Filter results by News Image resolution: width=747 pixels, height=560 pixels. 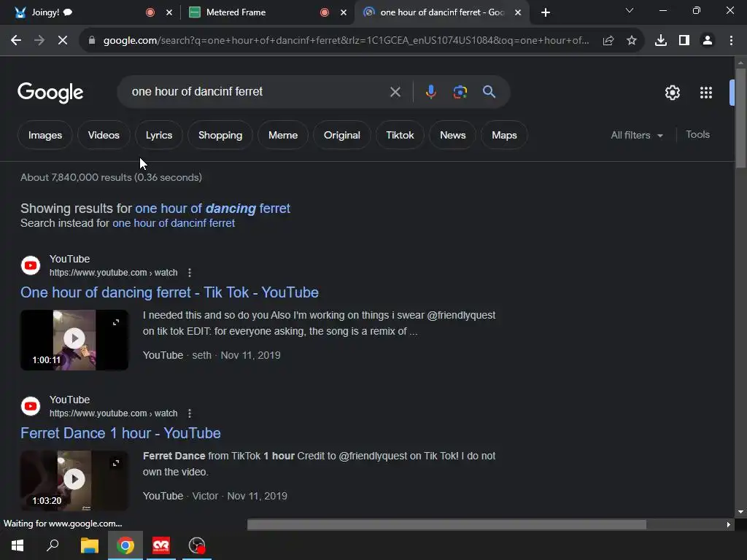[452, 135]
